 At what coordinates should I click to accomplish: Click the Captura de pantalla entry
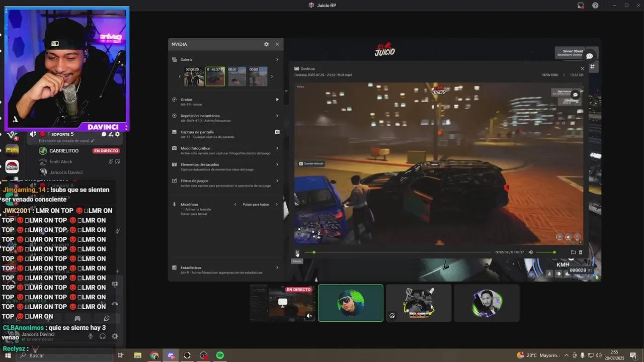226,134
